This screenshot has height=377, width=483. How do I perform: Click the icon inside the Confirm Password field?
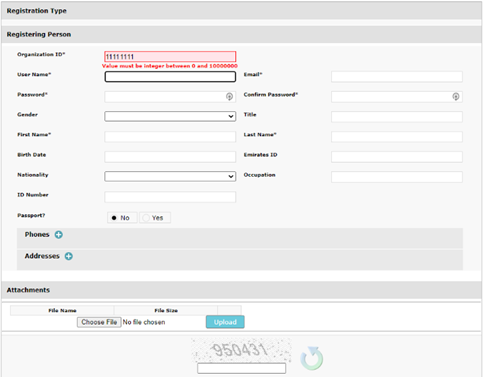tap(456, 97)
